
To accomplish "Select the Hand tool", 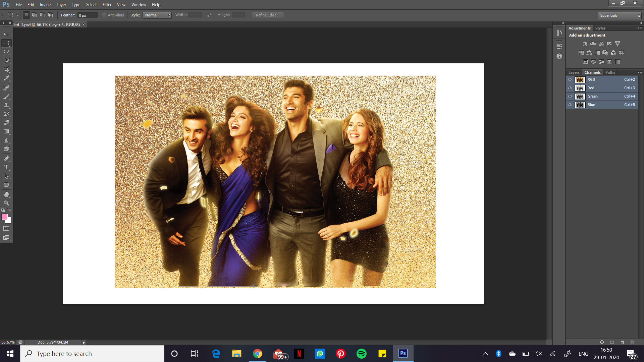I will click(6, 194).
